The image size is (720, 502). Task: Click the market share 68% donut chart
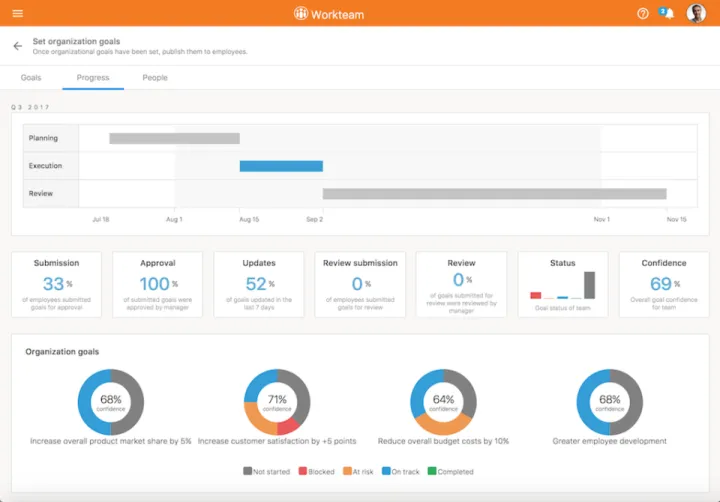tap(111, 402)
